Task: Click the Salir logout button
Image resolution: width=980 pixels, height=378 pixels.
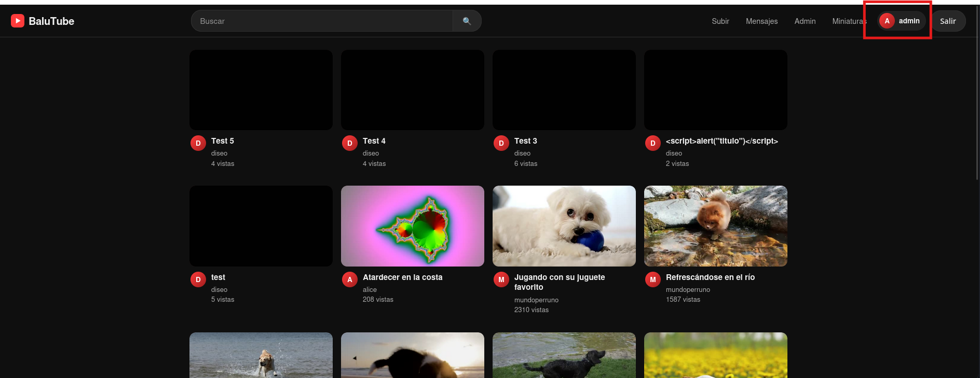Action: (948, 21)
